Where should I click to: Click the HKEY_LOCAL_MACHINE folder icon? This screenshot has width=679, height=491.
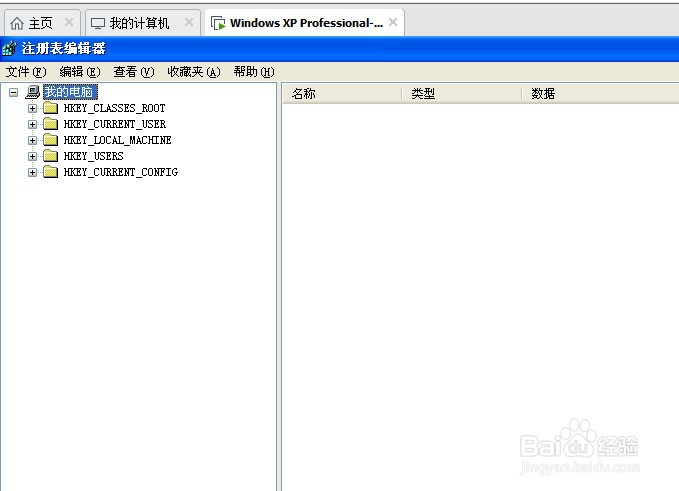tap(51, 140)
